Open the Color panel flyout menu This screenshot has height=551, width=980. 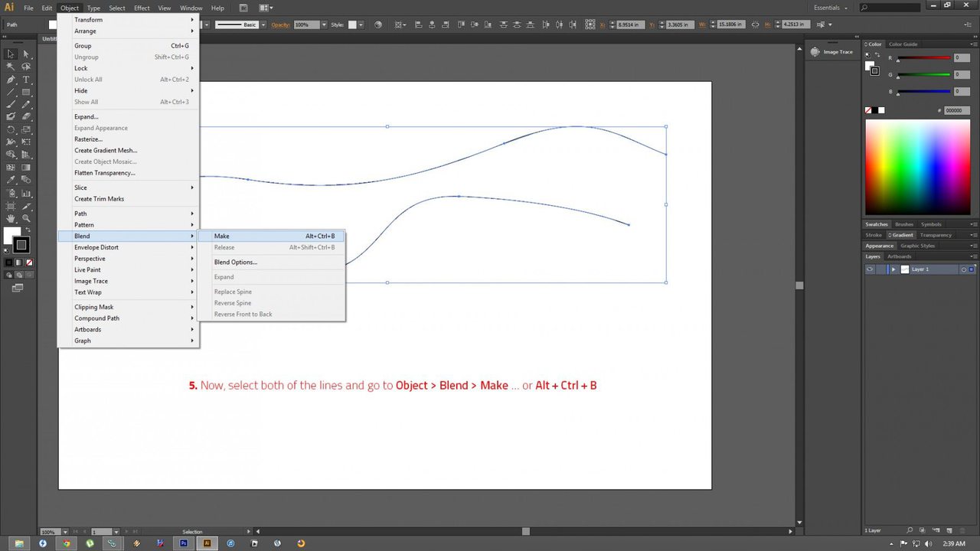pyautogui.click(x=973, y=44)
